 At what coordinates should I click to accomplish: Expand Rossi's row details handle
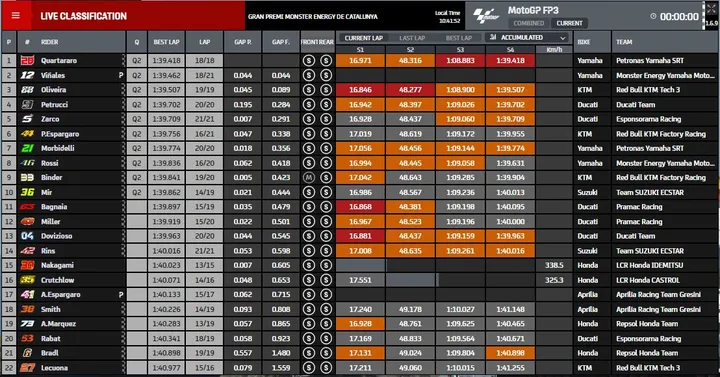(x=123, y=163)
